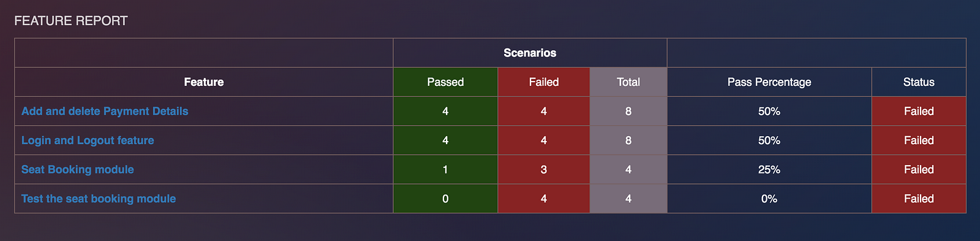The image size is (980, 241).
Task: Click the Failed column header
Action: [544, 82]
